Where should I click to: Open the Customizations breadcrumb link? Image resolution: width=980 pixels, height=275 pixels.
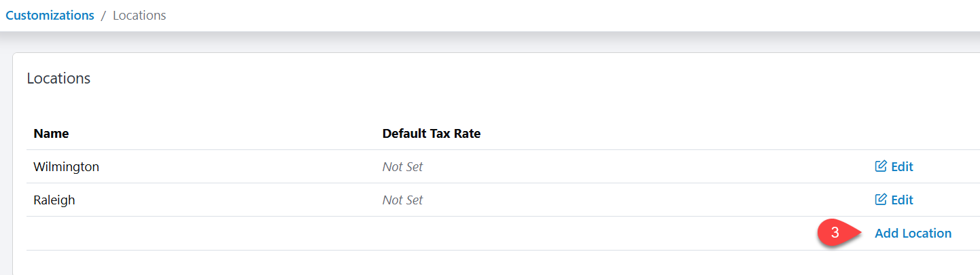50,15
